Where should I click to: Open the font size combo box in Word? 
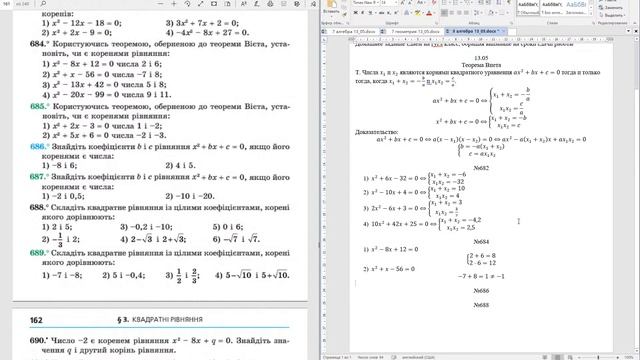tap(389, 3)
